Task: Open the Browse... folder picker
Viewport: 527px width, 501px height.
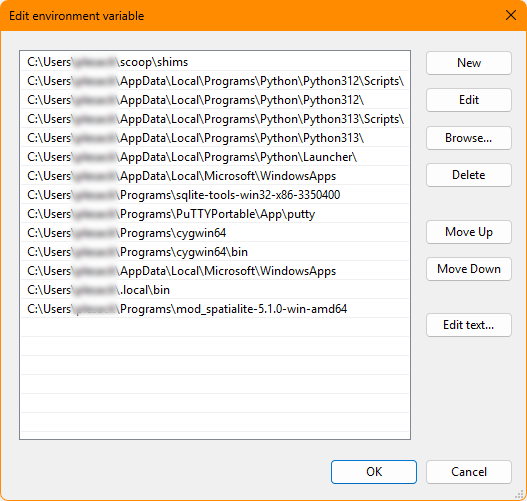Action: pos(469,138)
